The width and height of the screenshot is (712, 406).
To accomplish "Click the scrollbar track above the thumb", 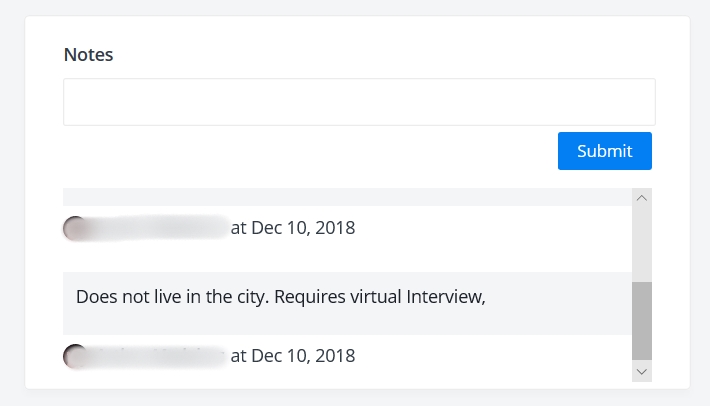I will pyautogui.click(x=642, y=244).
